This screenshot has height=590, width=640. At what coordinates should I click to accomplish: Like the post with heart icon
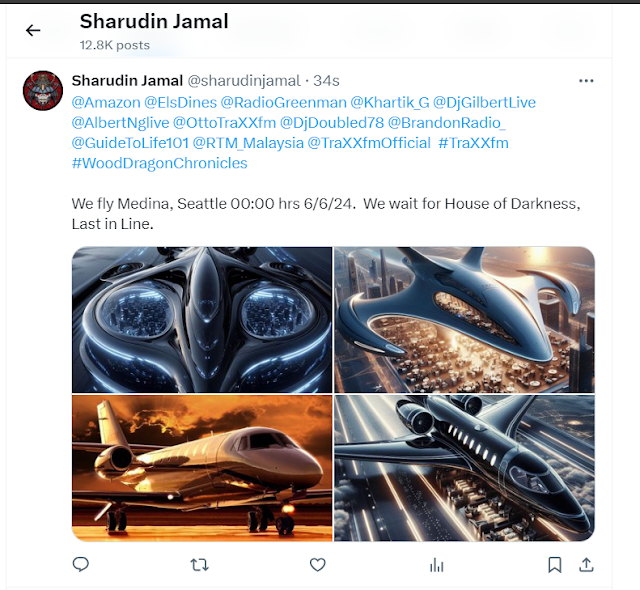point(318,565)
